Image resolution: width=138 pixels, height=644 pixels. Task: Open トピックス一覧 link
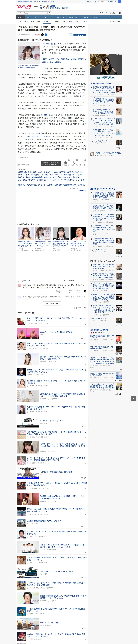coord(115,21)
